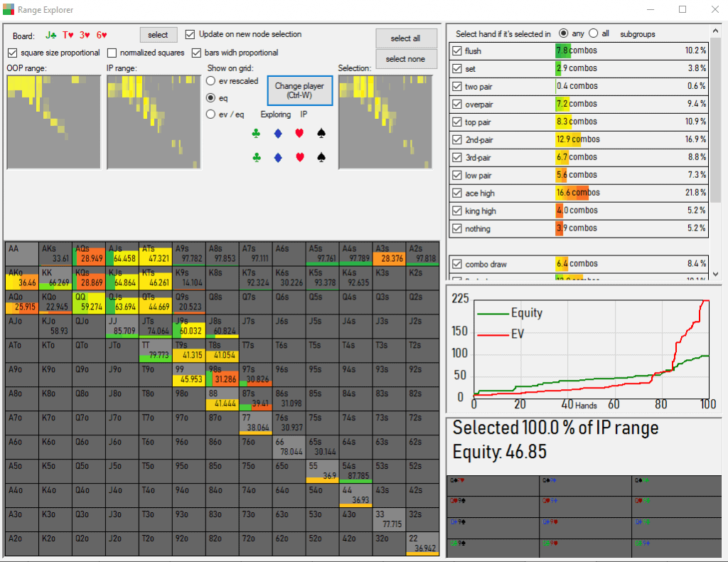Click the board select button
This screenshot has width=728, height=562.
[158, 35]
